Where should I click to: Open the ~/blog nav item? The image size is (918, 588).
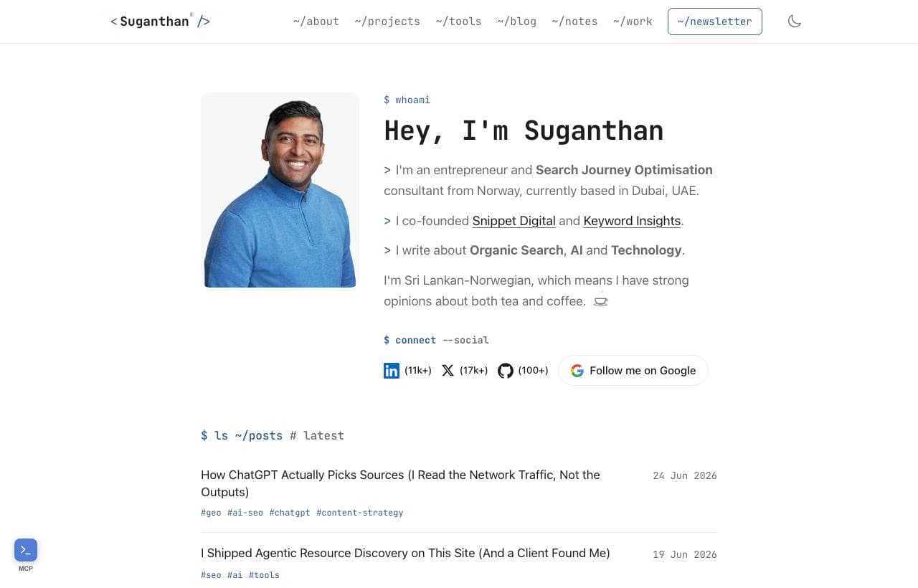[x=516, y=22]
